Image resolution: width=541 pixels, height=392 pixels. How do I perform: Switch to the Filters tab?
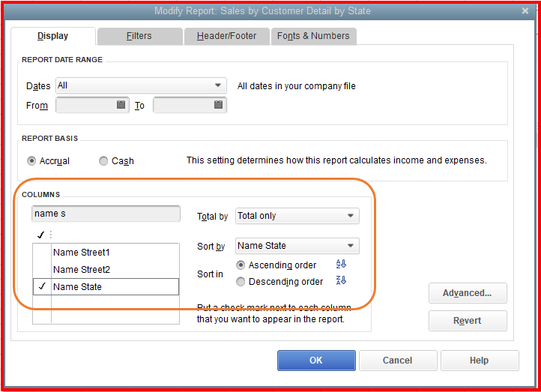pos(139,36)
